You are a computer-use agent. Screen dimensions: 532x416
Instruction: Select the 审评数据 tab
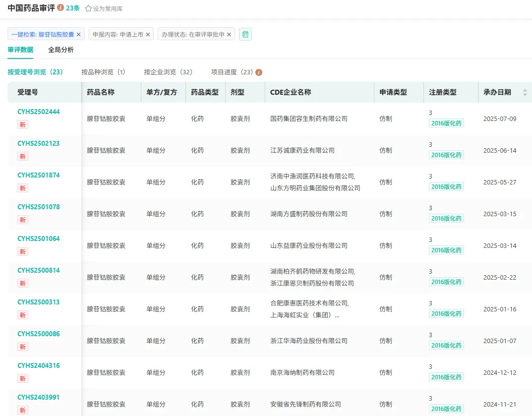[x=20, y=50]
